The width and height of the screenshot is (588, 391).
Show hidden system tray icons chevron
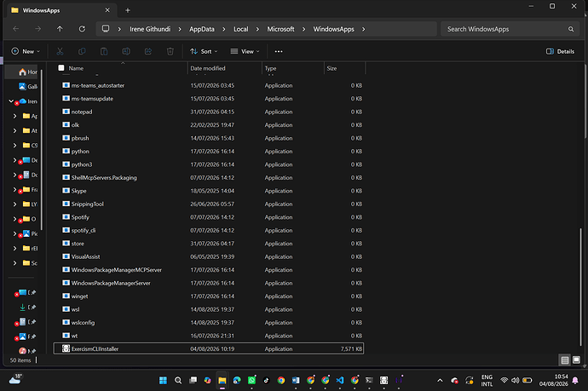440,381
